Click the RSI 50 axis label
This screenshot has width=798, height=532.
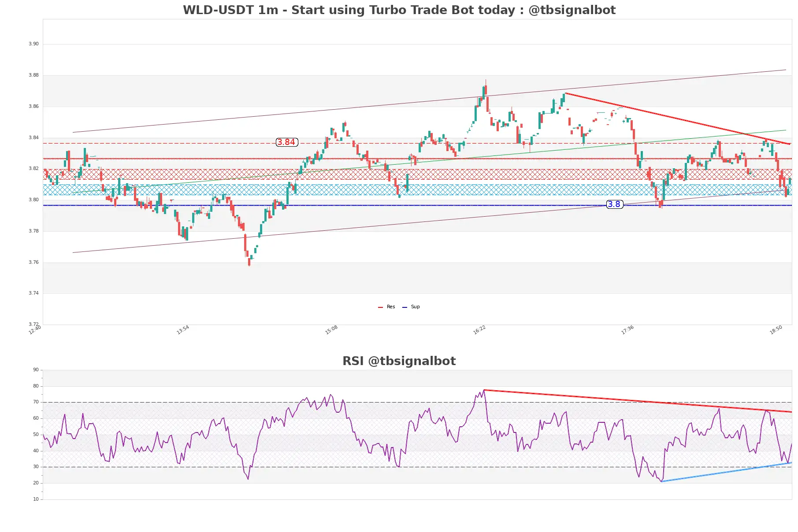tap(36, 435)
